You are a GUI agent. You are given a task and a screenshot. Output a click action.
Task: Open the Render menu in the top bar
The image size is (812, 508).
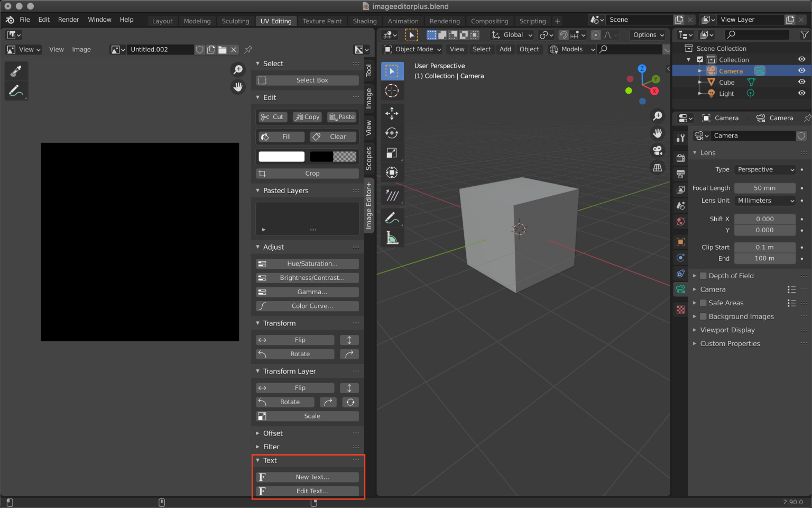(x=68, y=19)
